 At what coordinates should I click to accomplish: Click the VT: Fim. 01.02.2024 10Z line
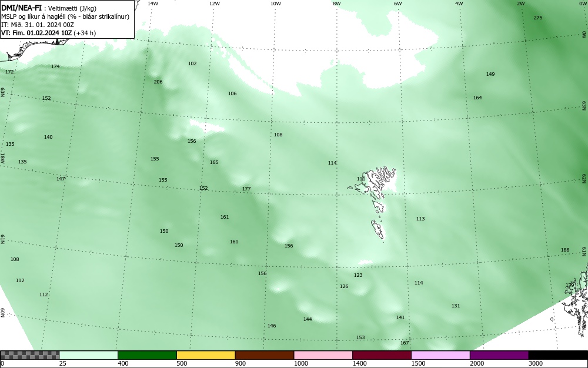point(48,33)
